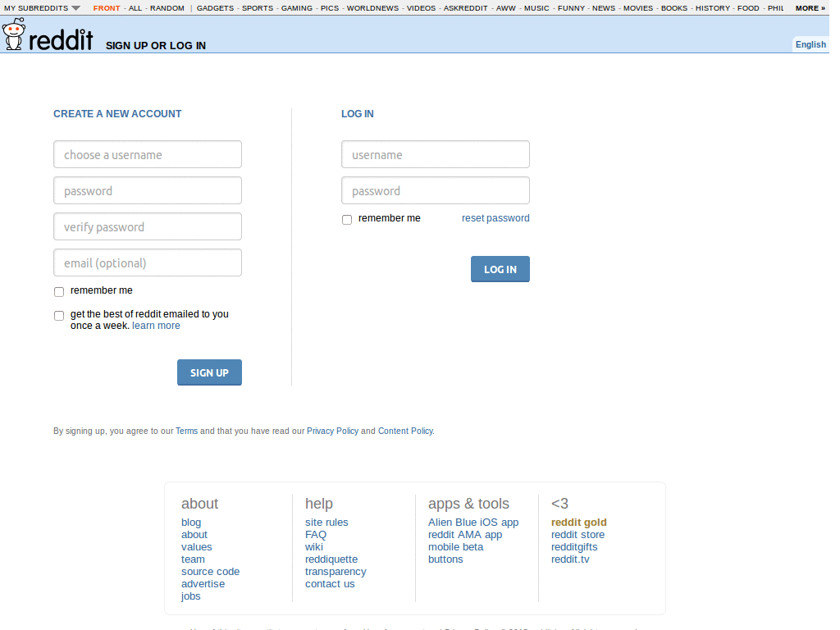The image size is (840, 630).
Task: Open the Content Policy link
Action: [x=405, y=431]
